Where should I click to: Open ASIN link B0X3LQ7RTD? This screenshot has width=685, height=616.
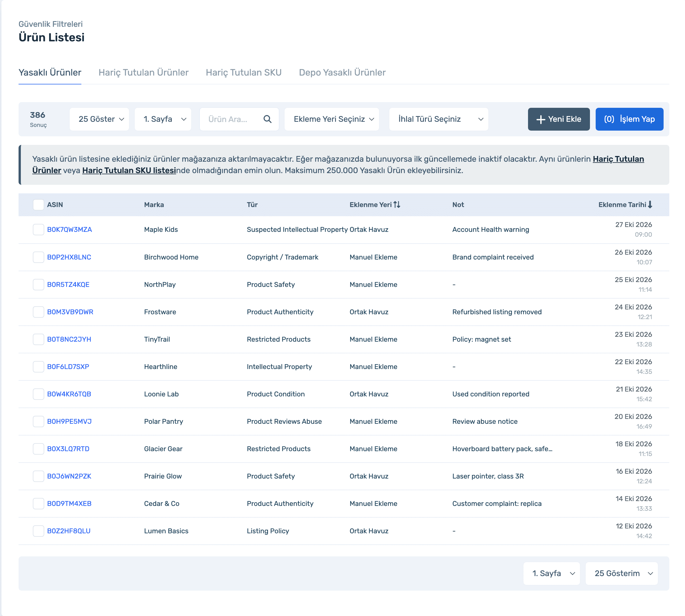pos(68,449)
